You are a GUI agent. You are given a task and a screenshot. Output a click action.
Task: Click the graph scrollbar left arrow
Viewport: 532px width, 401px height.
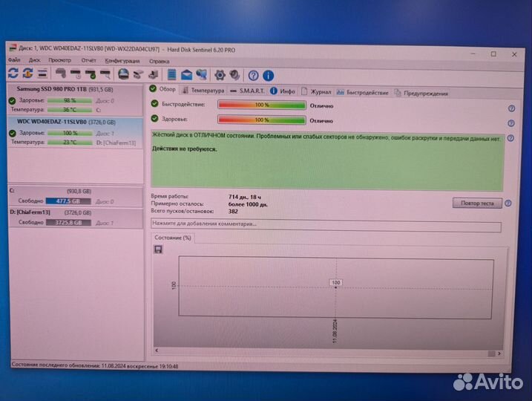(157, 350)
